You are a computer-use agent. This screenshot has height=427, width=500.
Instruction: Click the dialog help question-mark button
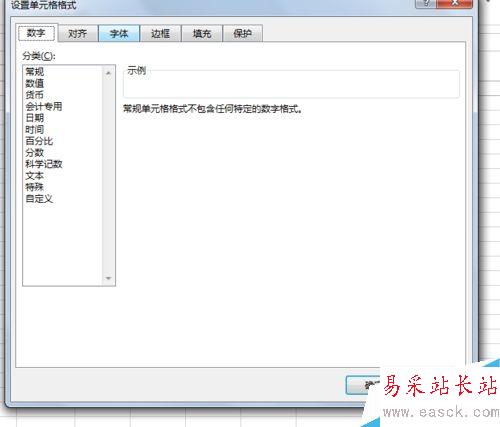[x=426, y=3]
